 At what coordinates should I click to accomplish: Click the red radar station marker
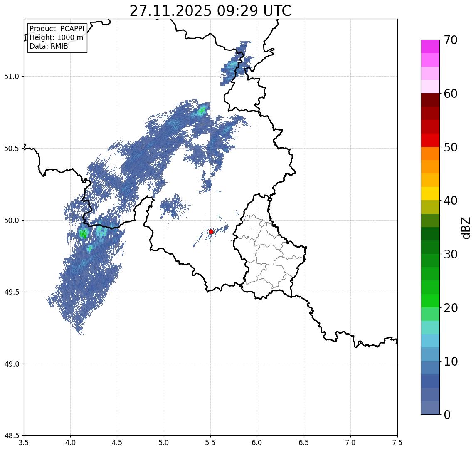(x=211, y=232)
